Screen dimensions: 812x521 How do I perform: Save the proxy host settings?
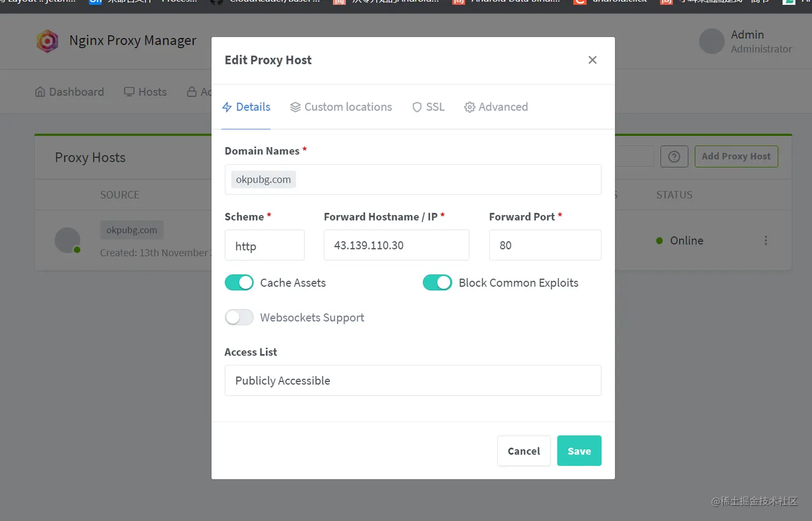(x=579, y=451)
